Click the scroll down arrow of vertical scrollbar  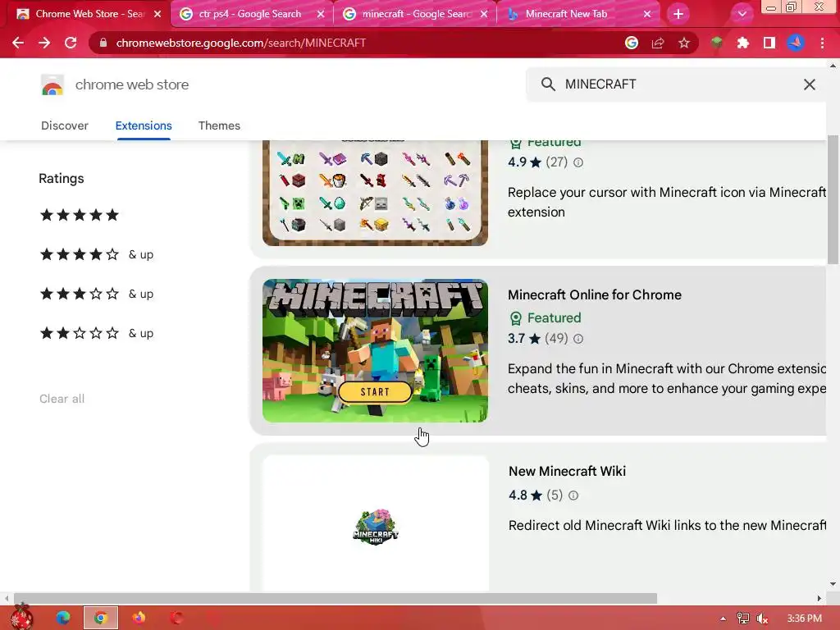[x=833, y=584]
